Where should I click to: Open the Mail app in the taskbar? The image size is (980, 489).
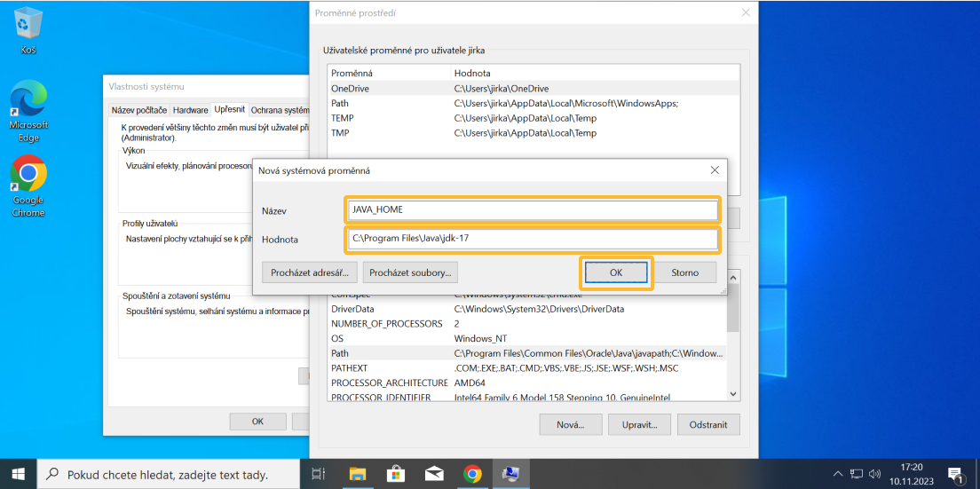(x=434, y=474)
